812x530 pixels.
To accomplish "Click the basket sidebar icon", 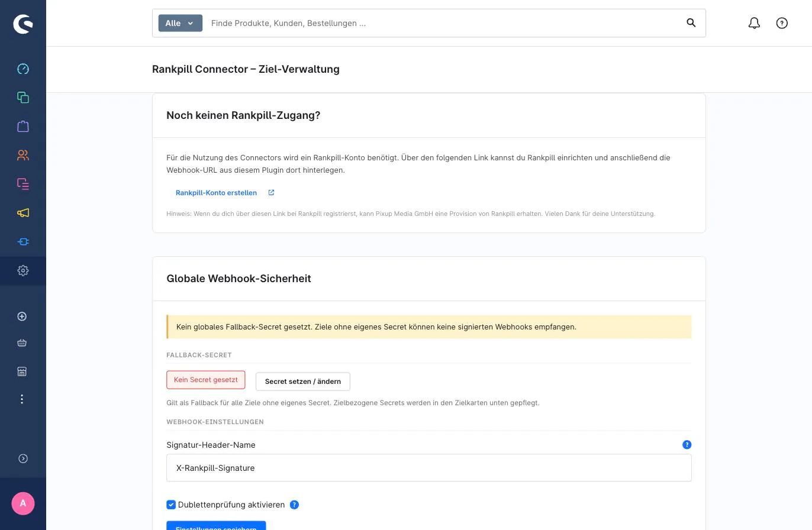I will (22, 342).
